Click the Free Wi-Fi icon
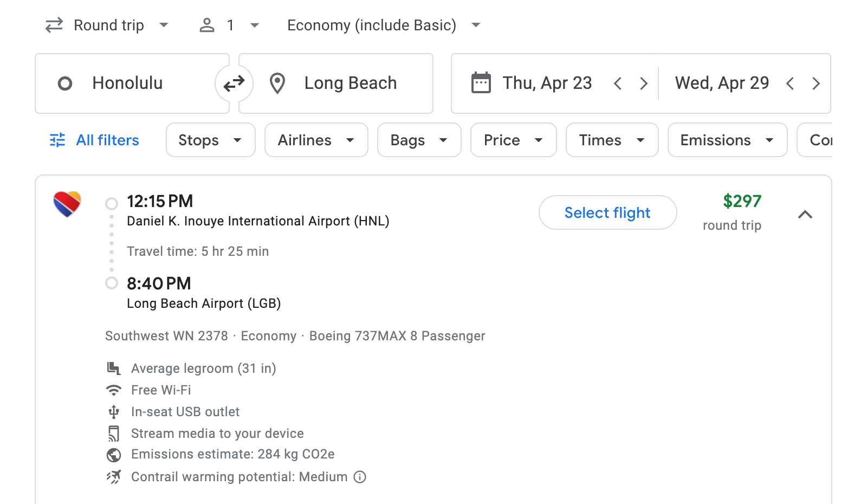The height and width of the screenshot is (504, 867). (x=114, y=390)
